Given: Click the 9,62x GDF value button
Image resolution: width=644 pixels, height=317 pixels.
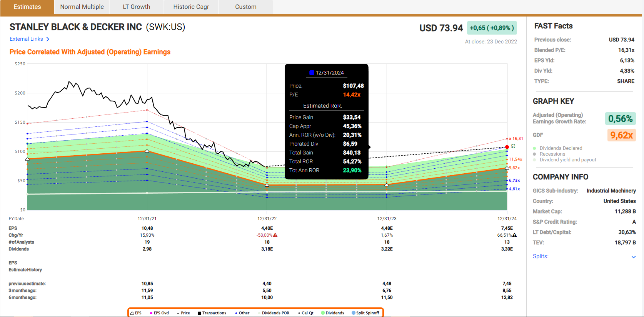Looking at the screenshot, I should click(621, 135).
